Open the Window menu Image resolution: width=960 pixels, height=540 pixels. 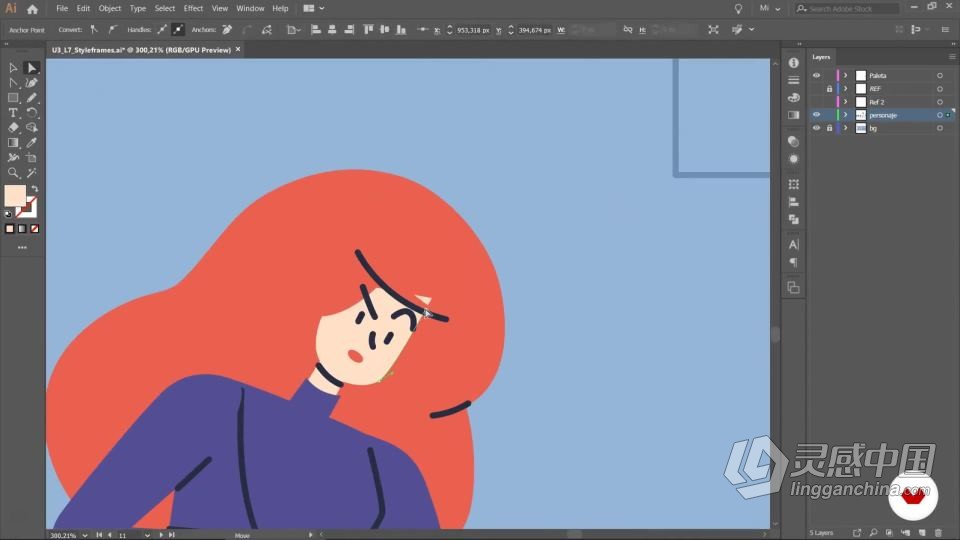(x=250, y=9)
